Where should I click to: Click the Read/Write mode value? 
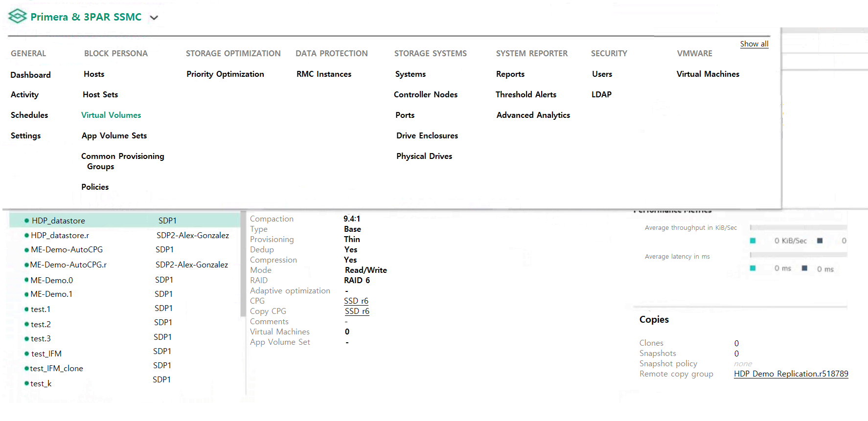(366, 270)
